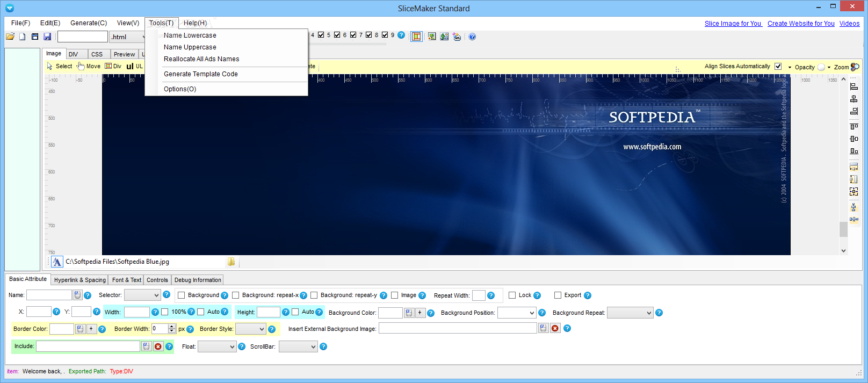Click the Background Color swatch field
The height and width of the screenshot is (383, 868).
point(390,313)
